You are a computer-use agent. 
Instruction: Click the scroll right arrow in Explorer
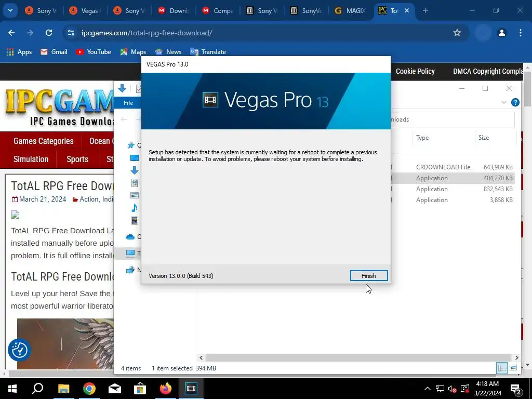click(516, 357)
